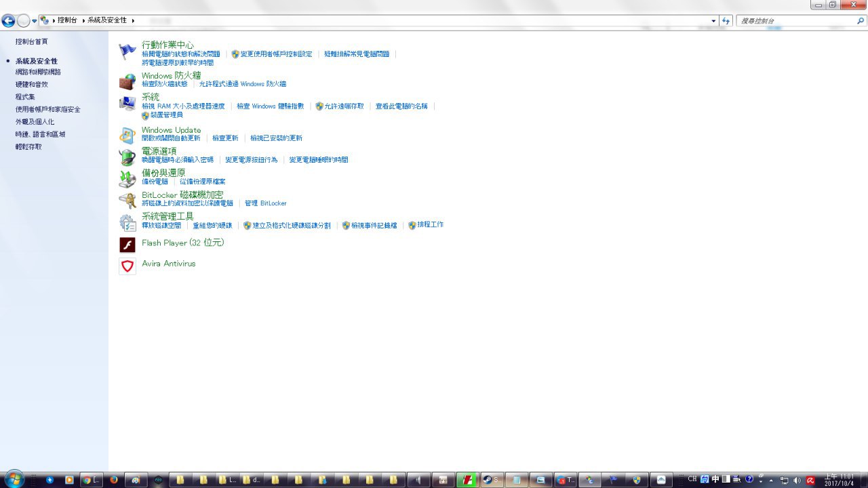Click 允許程式通過 Windows 防火牆 link
Viewport: 868px width, 488px height.
243,84
